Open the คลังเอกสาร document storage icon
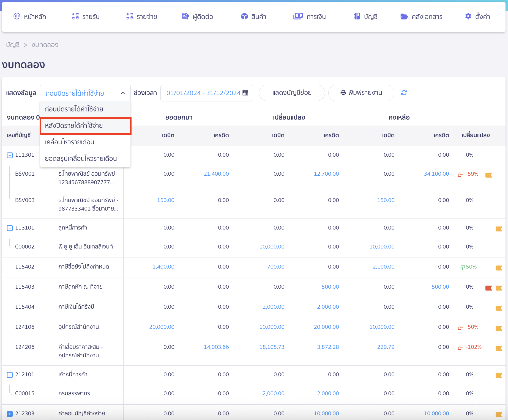This screenshot has height=420, width=508. (404, 16)
